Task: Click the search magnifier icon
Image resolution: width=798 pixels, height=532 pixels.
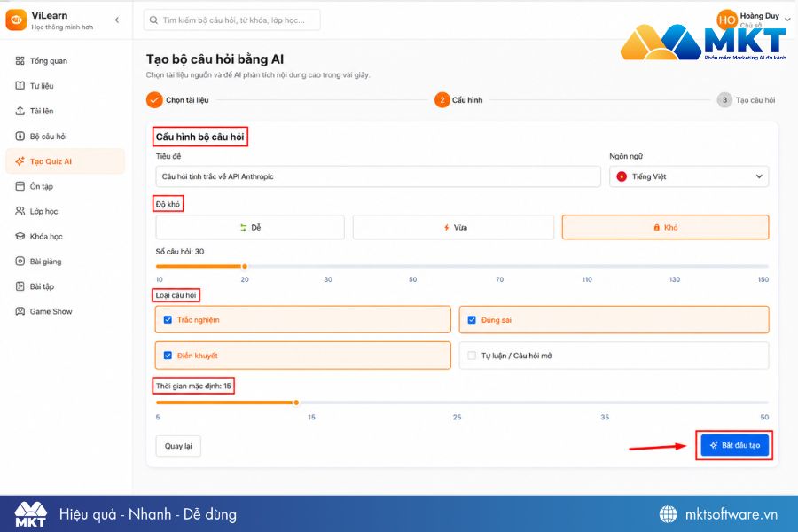Action: click(x=153, y=20)
